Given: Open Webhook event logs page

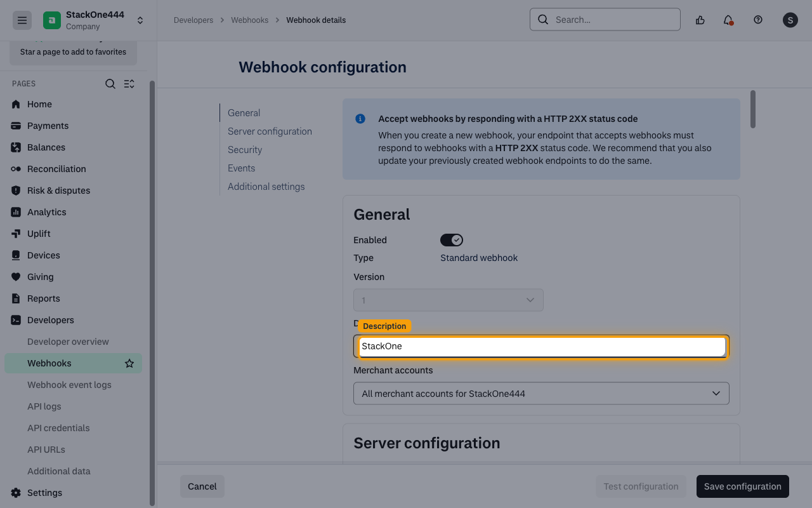Looking at the screenshot, I should click(x=69, y=385).
